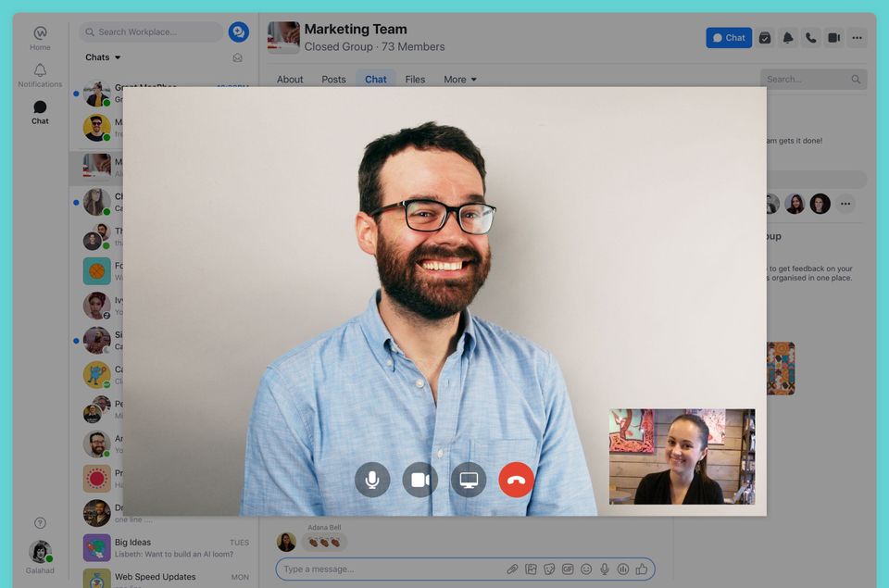Open Home in the left sidebar
Image resolution: width=889 pixels, height=588 pixels.
point(40,38)
